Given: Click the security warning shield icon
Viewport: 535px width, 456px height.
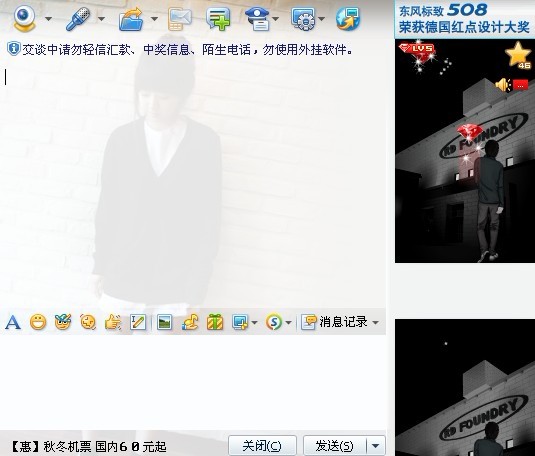Looking at the screenshot, I should 14,49.
